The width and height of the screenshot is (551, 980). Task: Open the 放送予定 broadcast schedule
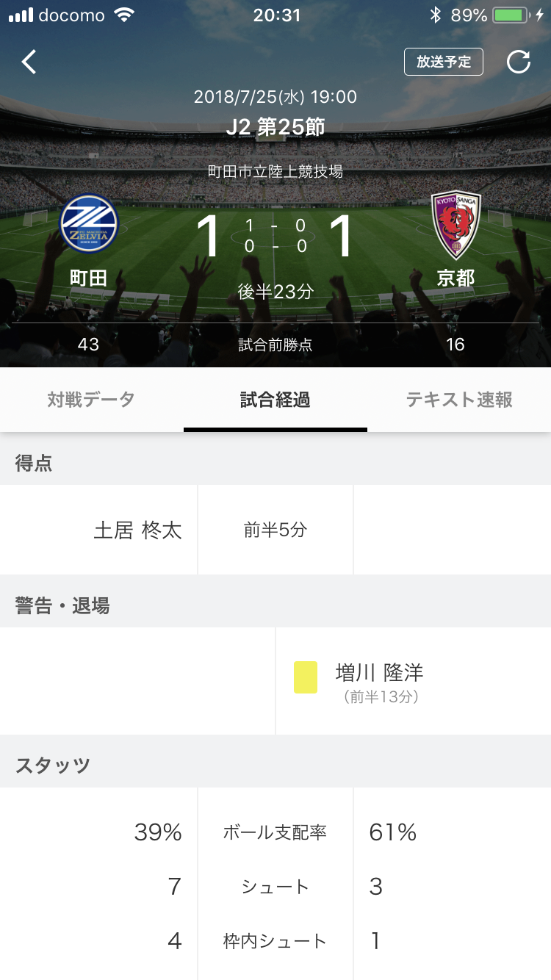tap(443, 62)
